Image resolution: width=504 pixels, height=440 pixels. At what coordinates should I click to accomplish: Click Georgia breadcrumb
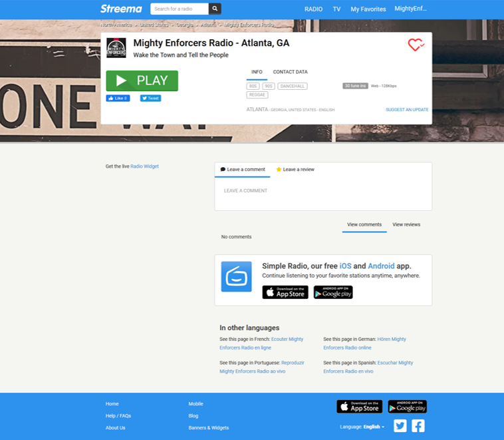185,25
